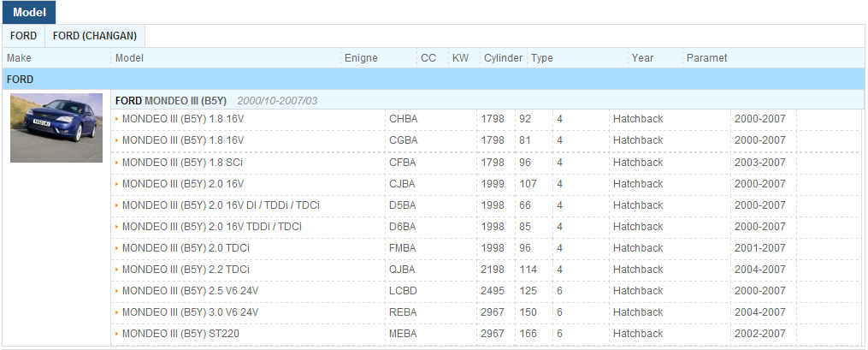
Task: Click the Year column header
Action: (642, 58)
